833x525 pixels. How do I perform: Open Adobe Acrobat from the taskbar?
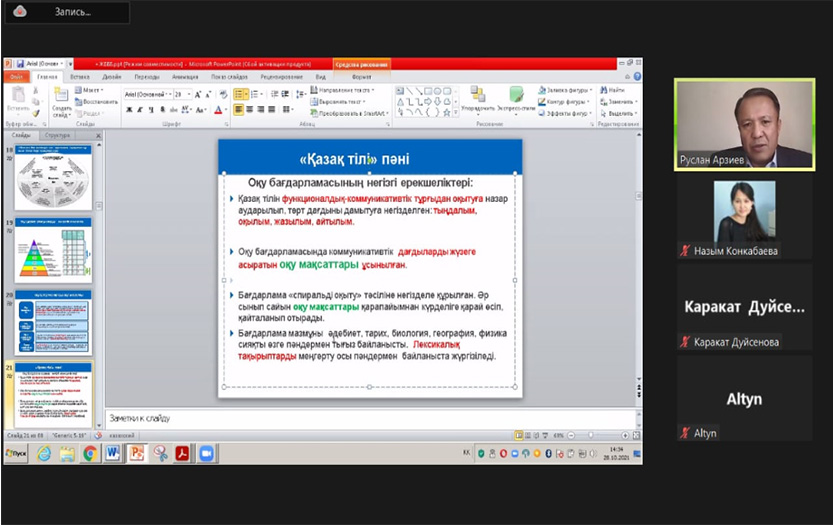click(x=183, y=453)
